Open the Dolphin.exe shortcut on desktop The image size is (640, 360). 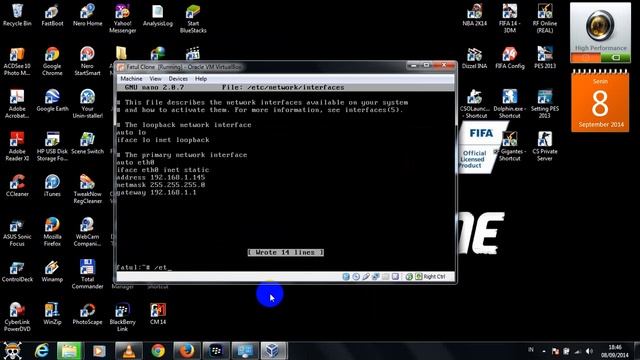(510, 104)
